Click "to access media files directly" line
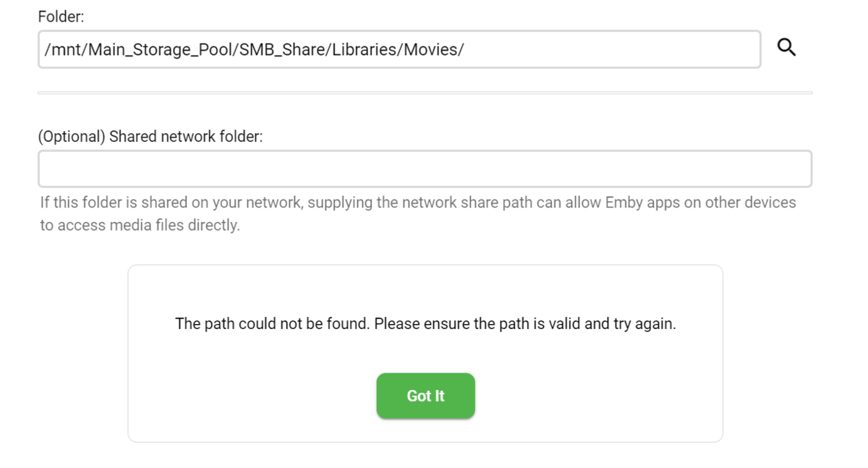868x468 pixels. click(140, 225)
